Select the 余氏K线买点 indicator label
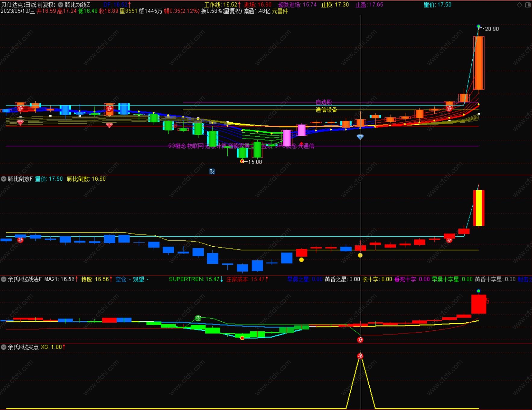532x410 pixels. click(x=23, y=347)
